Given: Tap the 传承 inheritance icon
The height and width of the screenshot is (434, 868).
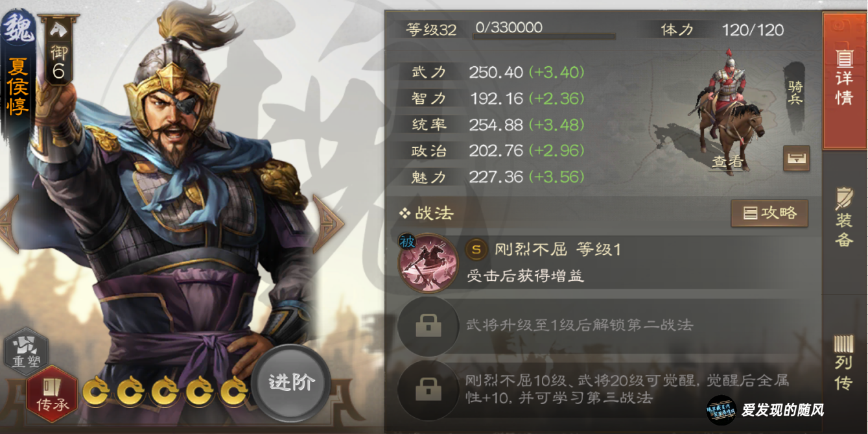Looking at the screenshot, I should point(52,394).
